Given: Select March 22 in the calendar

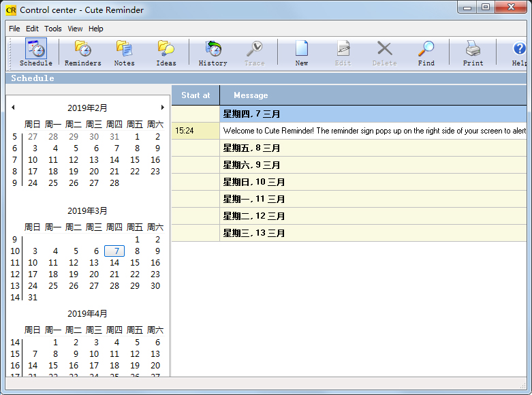Looking at the screenshot, I should click(x=135, y=274).
